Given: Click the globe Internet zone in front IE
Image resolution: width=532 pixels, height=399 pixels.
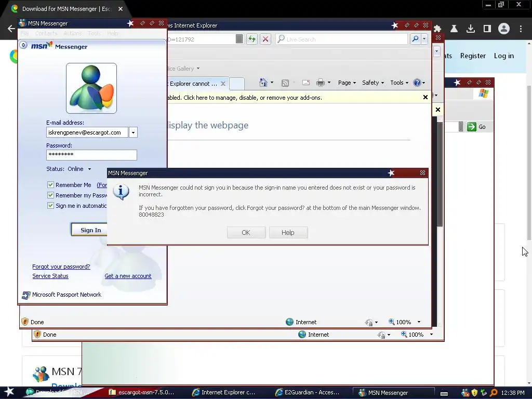Looking at the screenshot, I should pyautogui.click(x=289, y=322).
